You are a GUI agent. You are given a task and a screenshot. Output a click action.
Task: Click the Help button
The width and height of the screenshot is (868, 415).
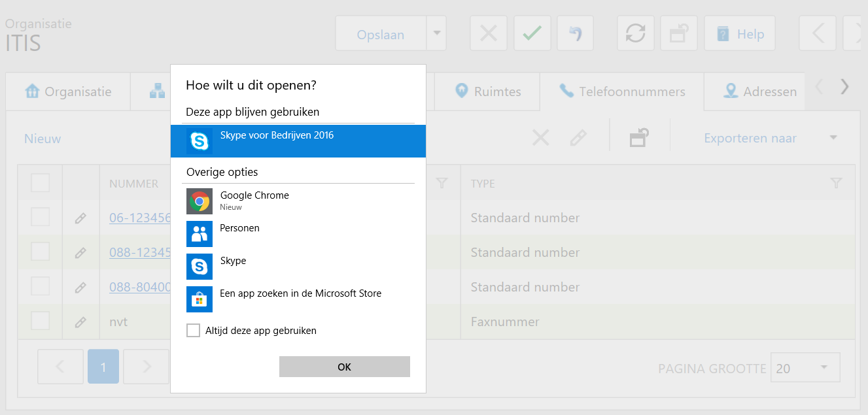click(740, 34)
